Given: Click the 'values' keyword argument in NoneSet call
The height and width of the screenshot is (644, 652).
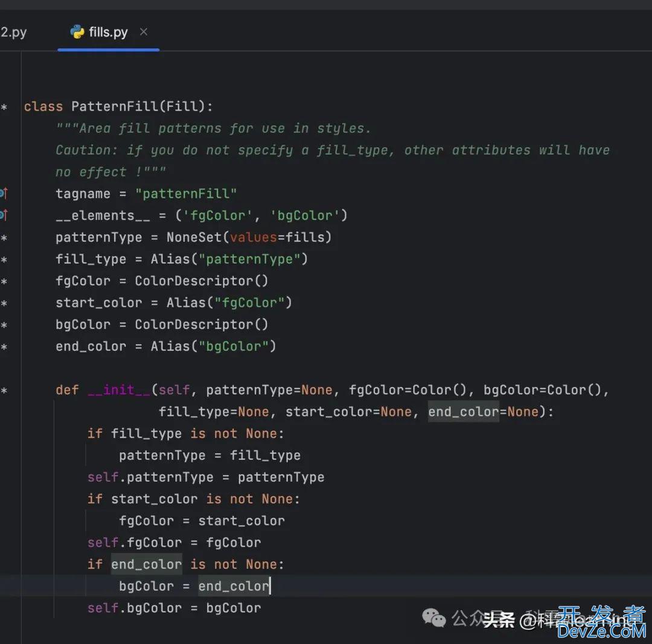Looking at the screenshot, I should [254, 237].
